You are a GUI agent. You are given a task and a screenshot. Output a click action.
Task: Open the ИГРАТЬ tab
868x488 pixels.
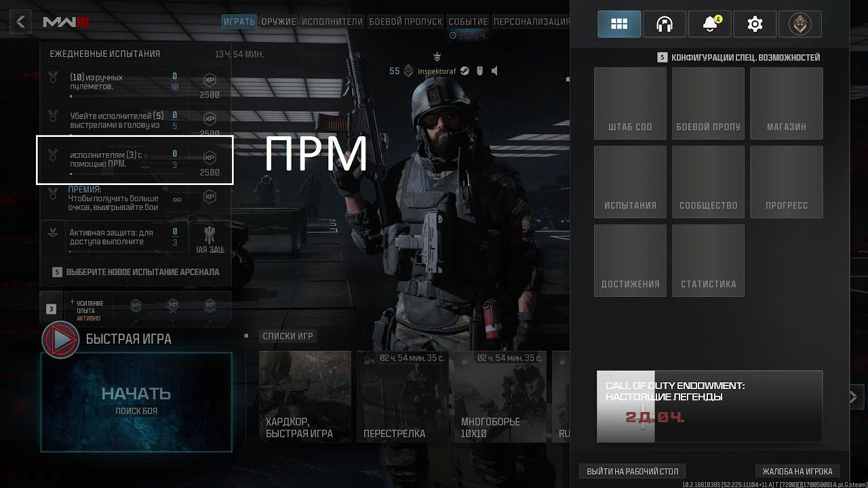pyautogui.click(x=239, y=22)
